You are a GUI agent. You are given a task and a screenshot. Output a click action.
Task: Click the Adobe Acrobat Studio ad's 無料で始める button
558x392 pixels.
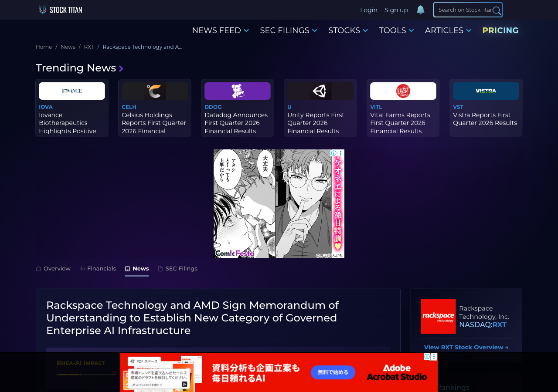333,372
